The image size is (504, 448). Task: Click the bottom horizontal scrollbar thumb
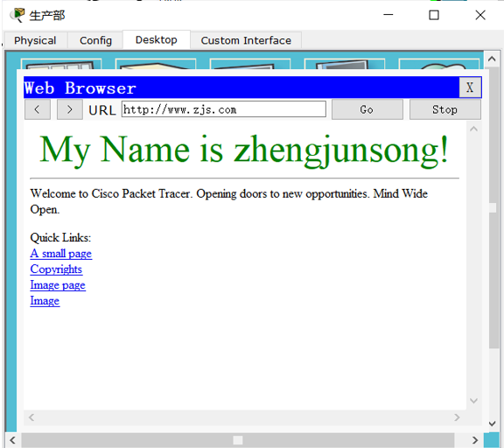(238, 440)
